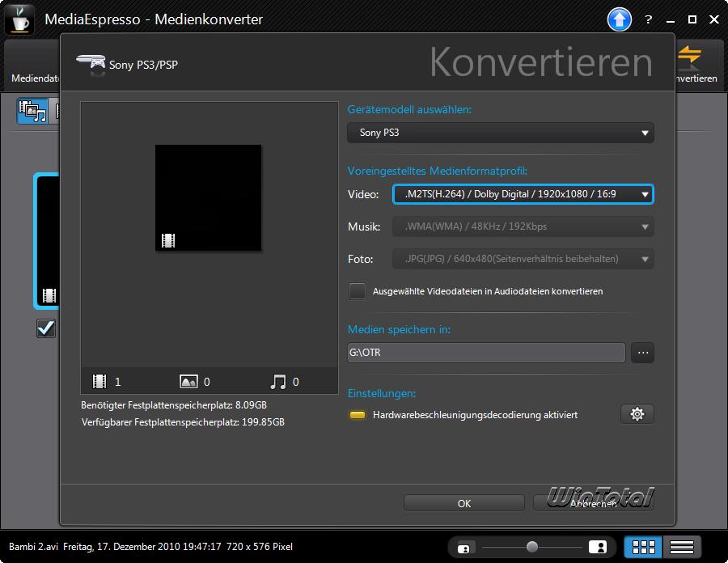Viewport: 728px width, 563px height.
Task: Uncheck the selected video file checkbox
Action: pos(46,328)
